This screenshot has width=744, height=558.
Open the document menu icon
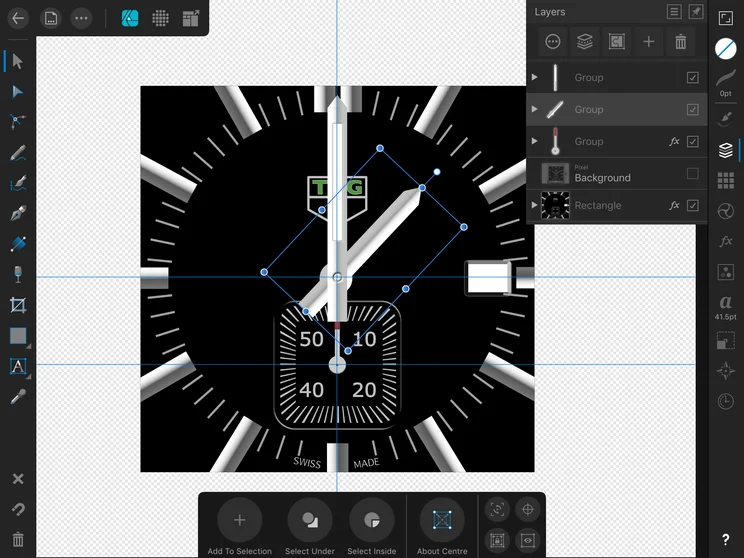point(51,19)
